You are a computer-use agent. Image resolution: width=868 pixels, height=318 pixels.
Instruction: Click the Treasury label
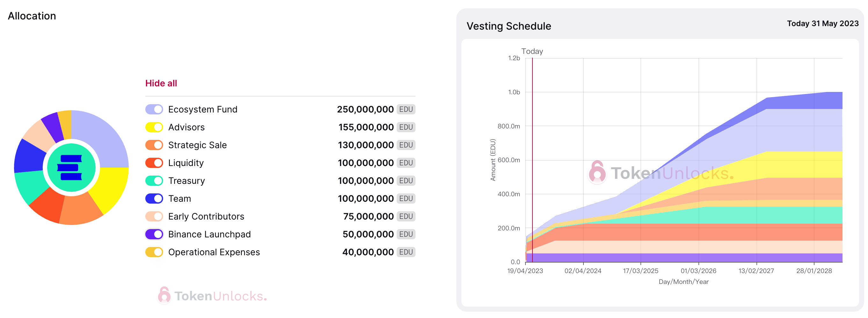[187, 181]
